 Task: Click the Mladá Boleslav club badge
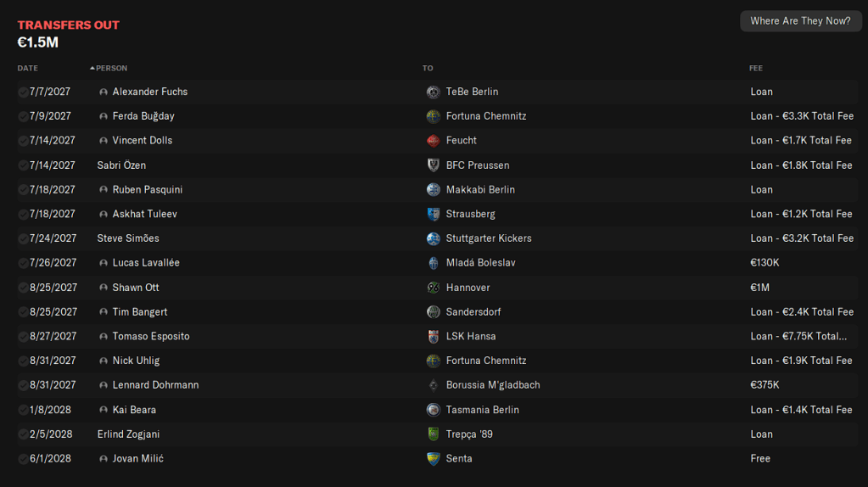coord(433,263)
